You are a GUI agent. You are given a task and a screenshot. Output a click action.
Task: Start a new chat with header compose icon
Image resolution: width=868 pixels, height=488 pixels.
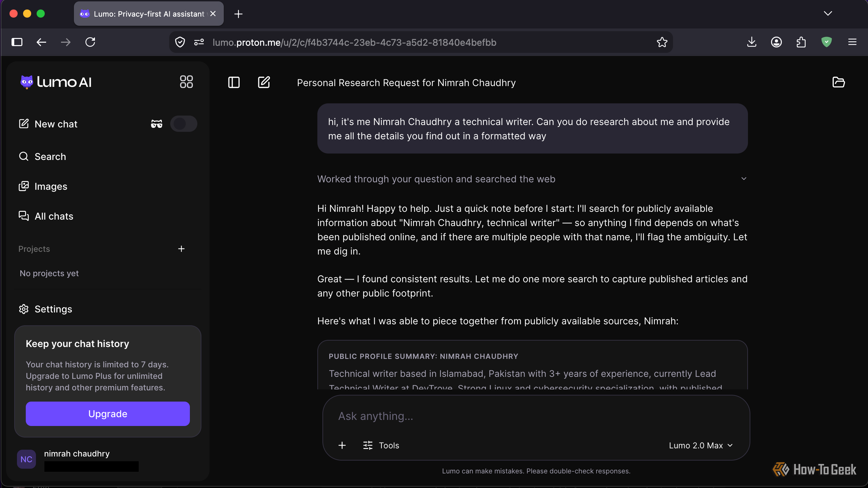pos(264,82)
